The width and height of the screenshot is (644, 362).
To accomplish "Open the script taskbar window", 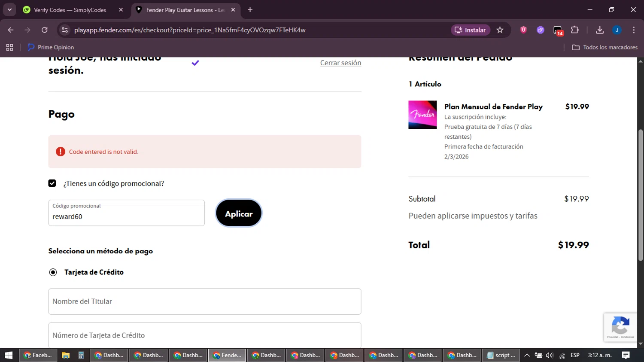I will [501, 355].
